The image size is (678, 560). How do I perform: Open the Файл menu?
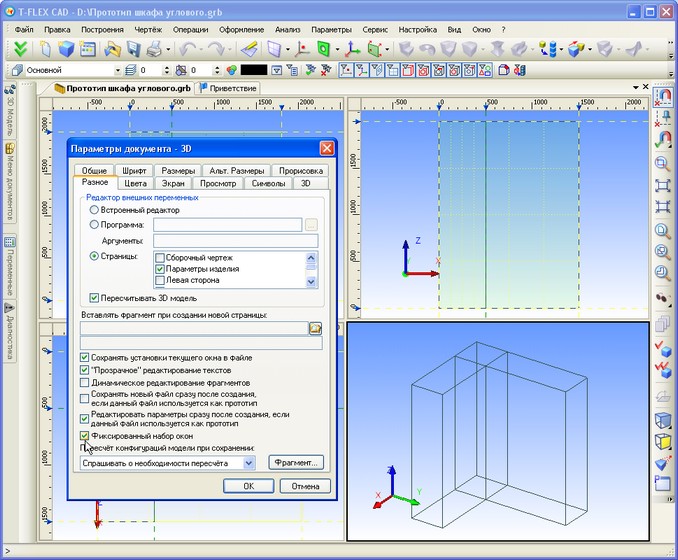[24, 30]
